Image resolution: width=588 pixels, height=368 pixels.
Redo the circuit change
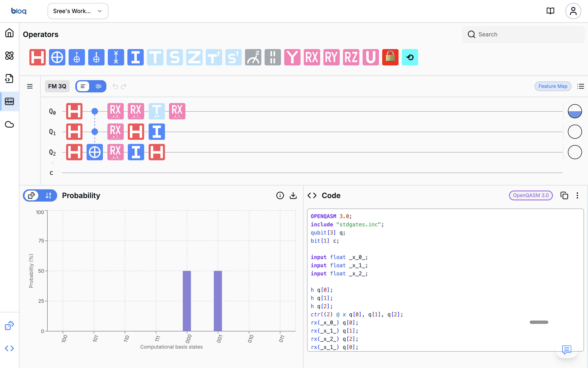(124, 86)
